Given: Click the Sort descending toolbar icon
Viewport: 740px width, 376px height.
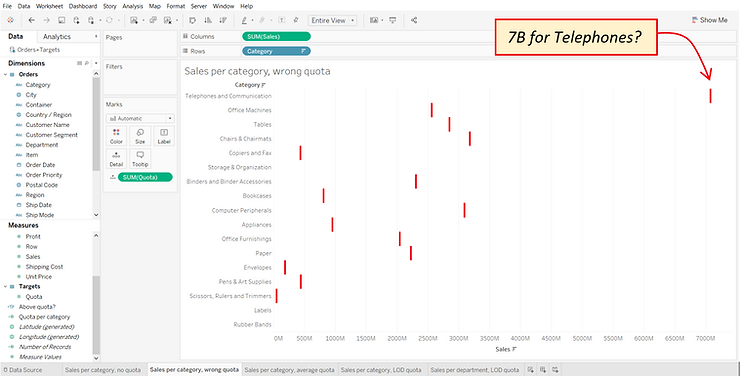Looking at the screenshot, I should point(223,20).
